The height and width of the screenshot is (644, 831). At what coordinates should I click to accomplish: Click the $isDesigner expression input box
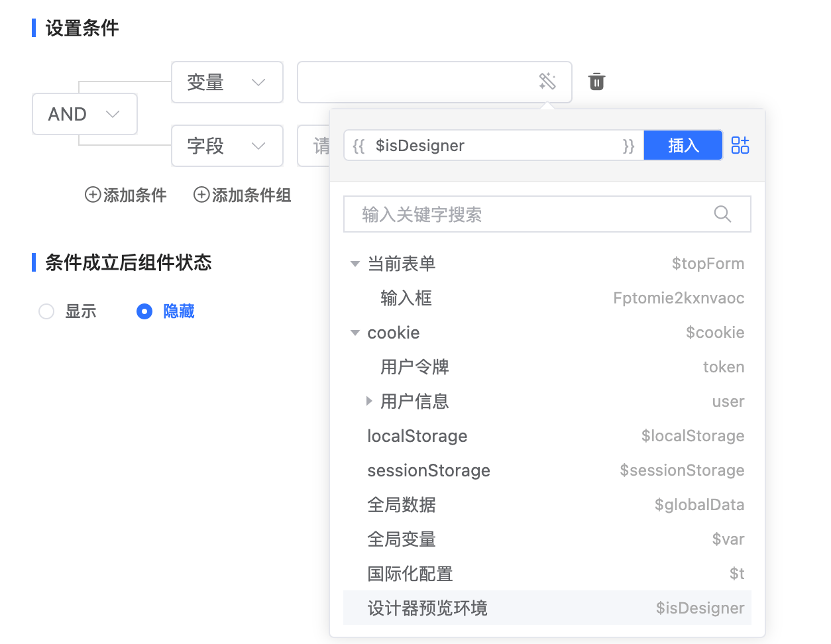[x=494, y=146]
